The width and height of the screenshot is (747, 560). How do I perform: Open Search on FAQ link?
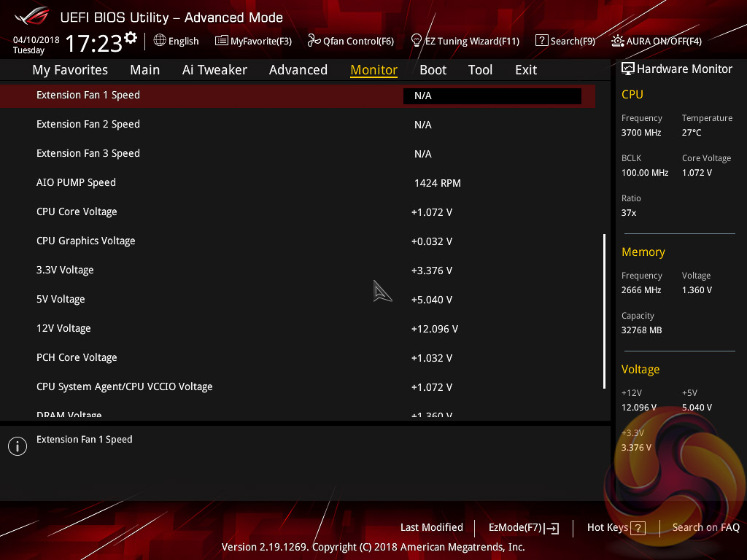706,527
